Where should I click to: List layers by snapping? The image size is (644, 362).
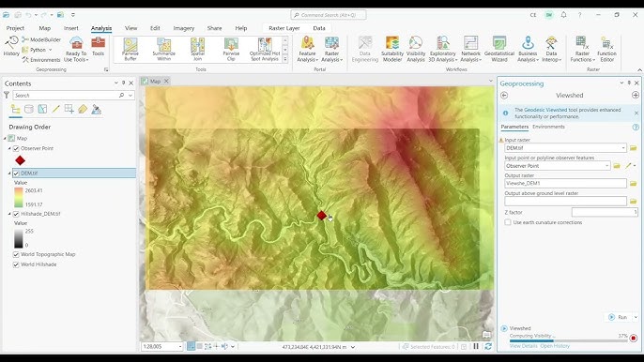tap(69, 109)
